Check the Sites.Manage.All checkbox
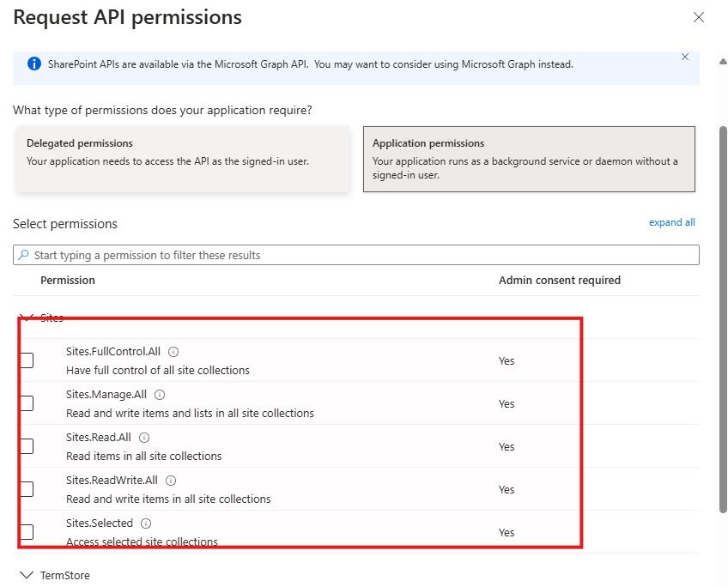728x587 pixels. (27, 403)
